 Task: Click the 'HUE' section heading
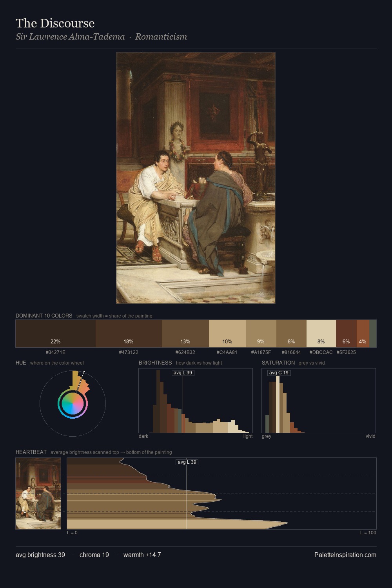(x=21, y=363)
